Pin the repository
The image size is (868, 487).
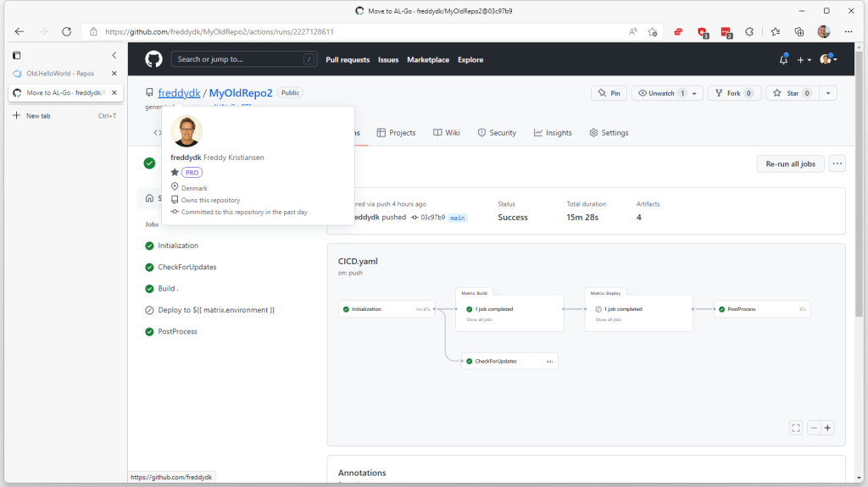tap(609, 93)
